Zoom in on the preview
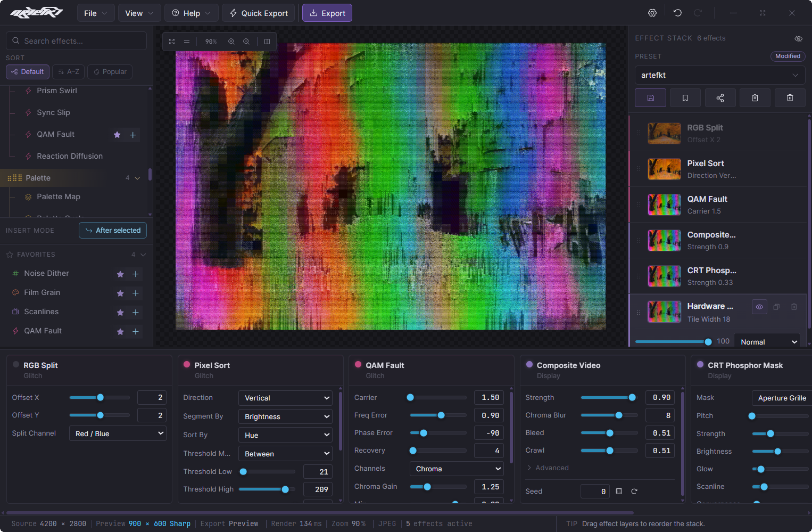 coord(231,42)
